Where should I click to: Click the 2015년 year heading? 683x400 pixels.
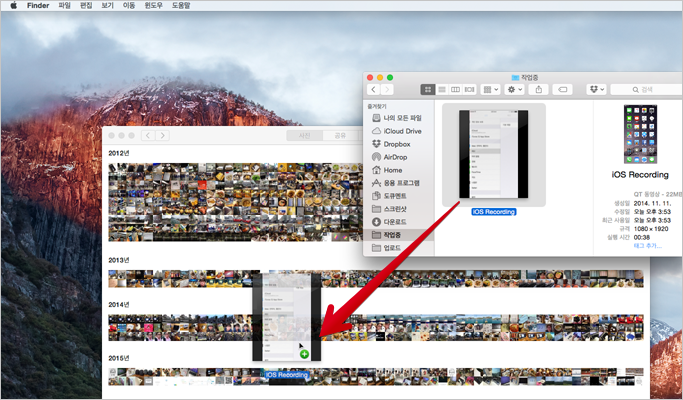click(x=119, y=358)
